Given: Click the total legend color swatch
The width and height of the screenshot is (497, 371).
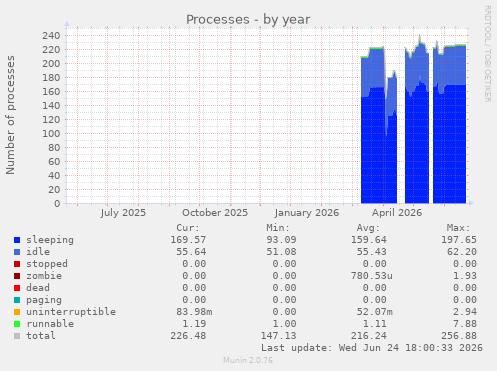Looking at the screenshot, I should (x=17, y=336).
